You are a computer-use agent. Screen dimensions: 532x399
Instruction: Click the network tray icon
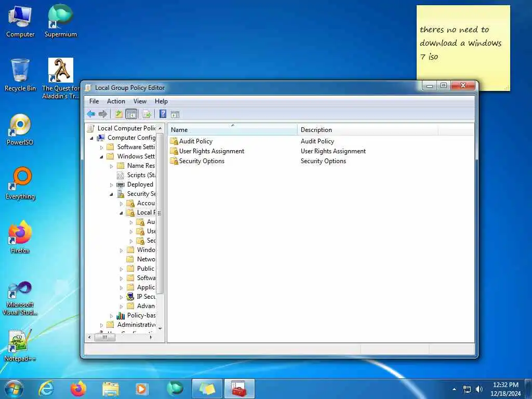(467, 389)
